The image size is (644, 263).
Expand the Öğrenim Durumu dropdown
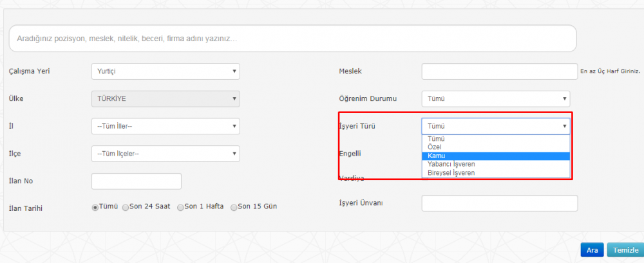[495, 99]
